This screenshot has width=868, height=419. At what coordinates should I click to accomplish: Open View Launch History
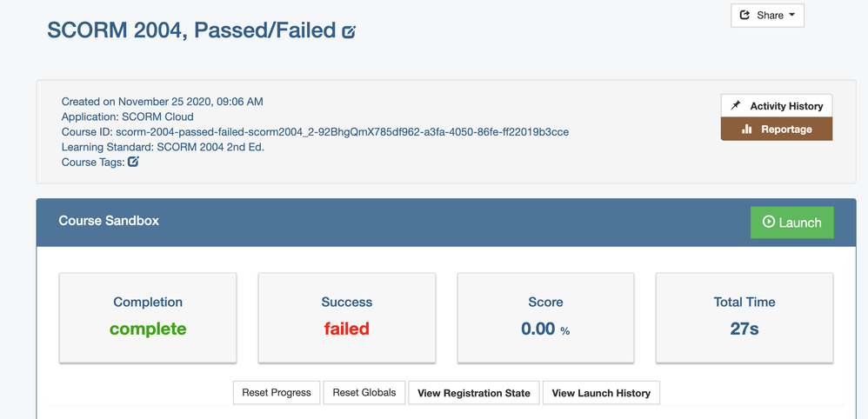click(601, 393)
